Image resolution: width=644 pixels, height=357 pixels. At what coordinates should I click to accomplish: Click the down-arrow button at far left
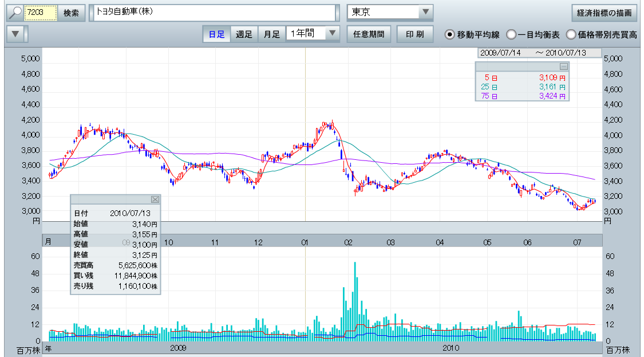point(15,34)
